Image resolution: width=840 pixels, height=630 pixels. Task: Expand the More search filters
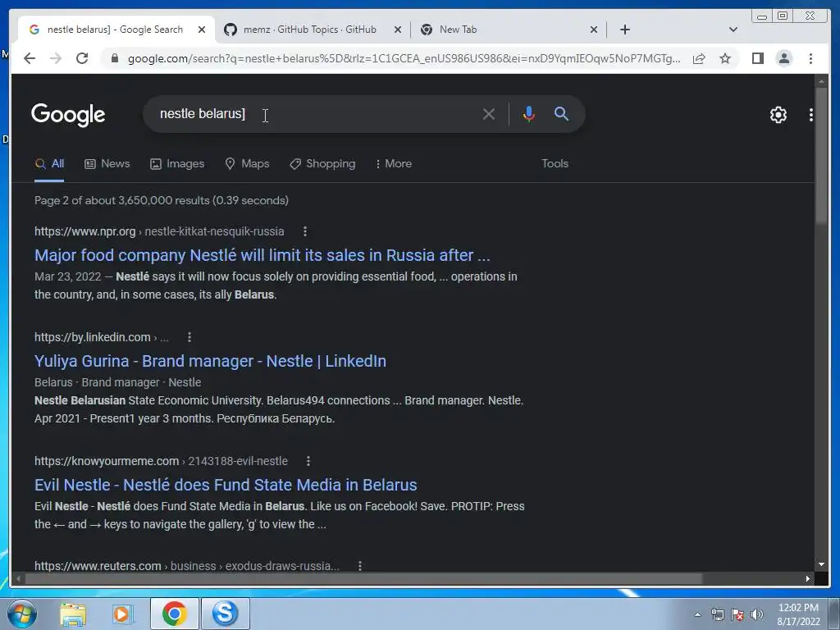(x=394, y=164)
